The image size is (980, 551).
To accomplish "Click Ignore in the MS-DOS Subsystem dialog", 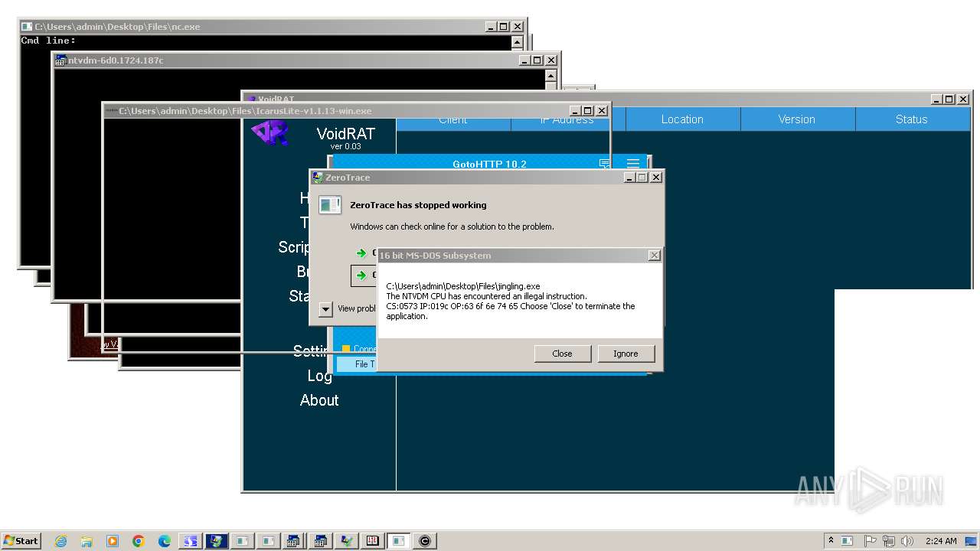I will (626, 354).
